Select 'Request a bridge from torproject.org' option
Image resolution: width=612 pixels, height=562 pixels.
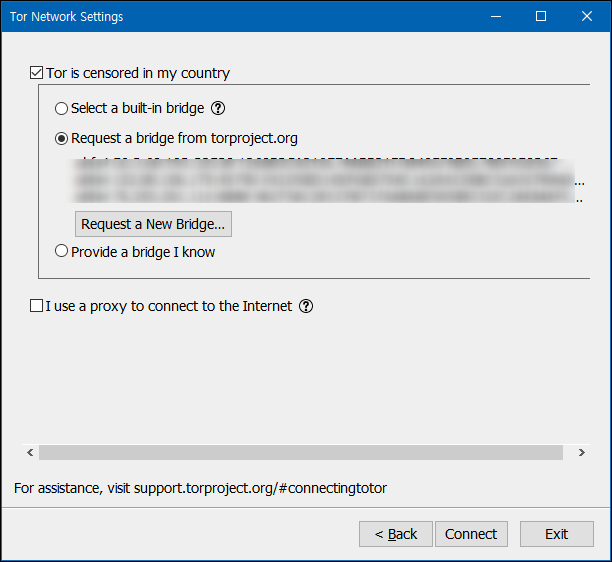click(x=61, y=138)
